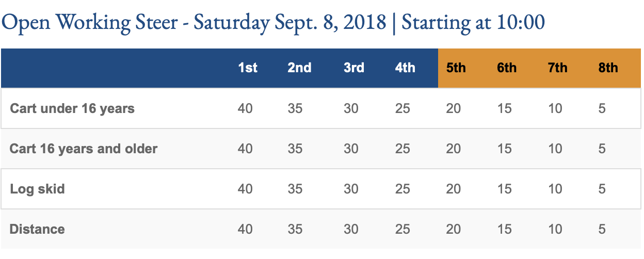Screen dimensions: 644x259
Task: Click the orange 7th column header
Action: (558, 68)
